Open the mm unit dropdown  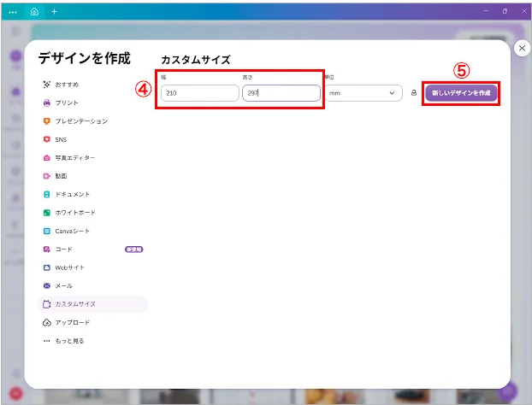(364, 93)
